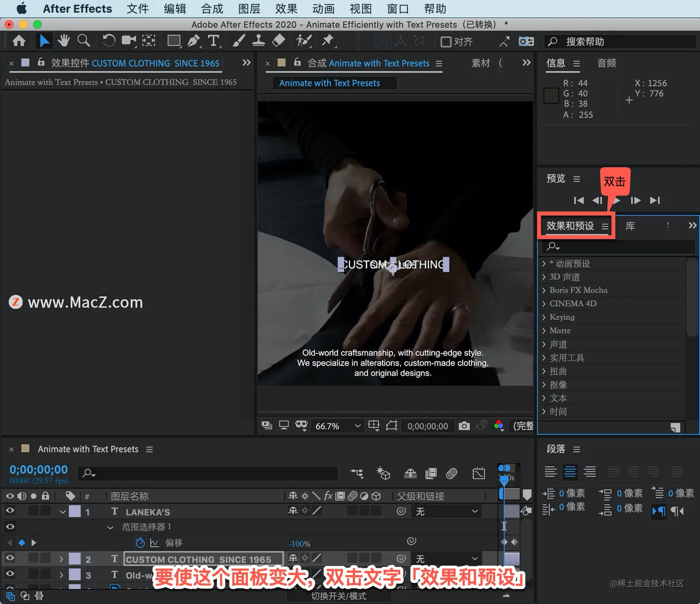Viewport: 700px width, 604px height.
Task: Select the Horizontal Type tool
Action: pyautogui.click(x=213, y=41)
